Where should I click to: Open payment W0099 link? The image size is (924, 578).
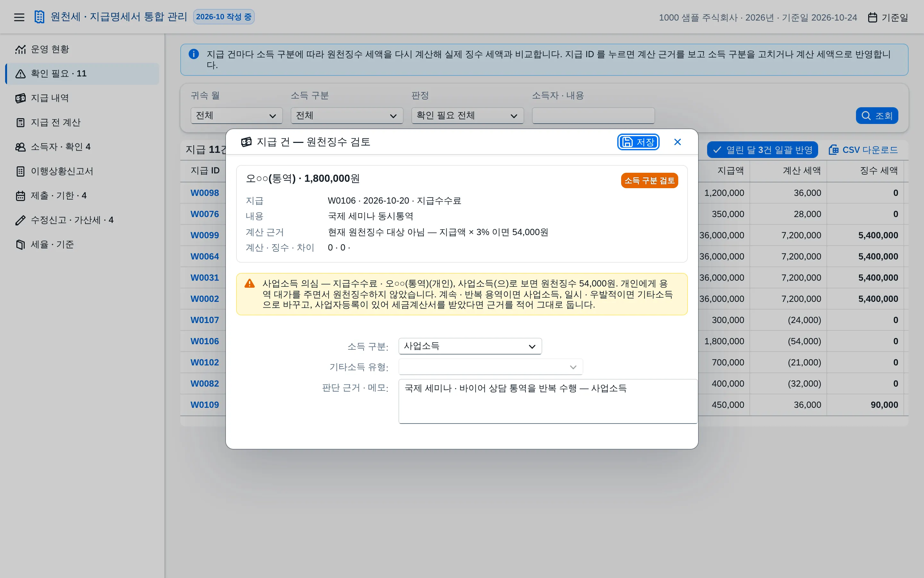pyautogui.click(x=205, y=235)
